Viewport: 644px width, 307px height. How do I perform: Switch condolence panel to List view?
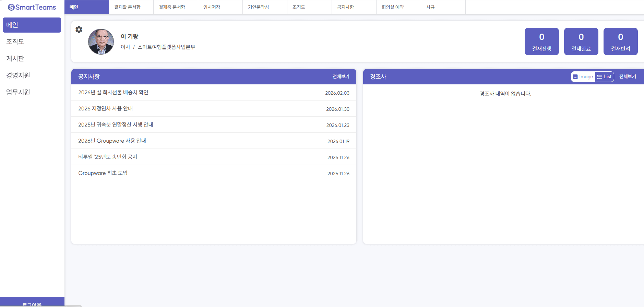pos(605,76)
